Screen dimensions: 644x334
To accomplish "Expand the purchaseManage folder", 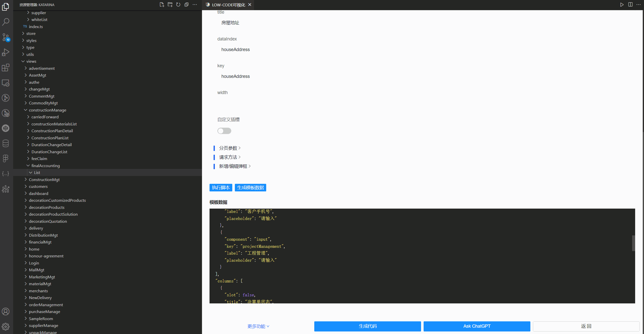I will click(45, 311).
